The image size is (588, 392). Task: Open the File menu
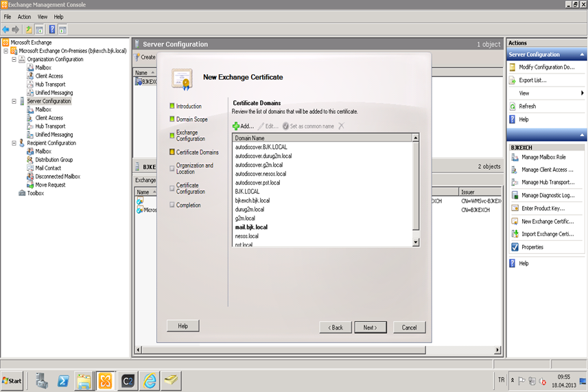(8, 17)
